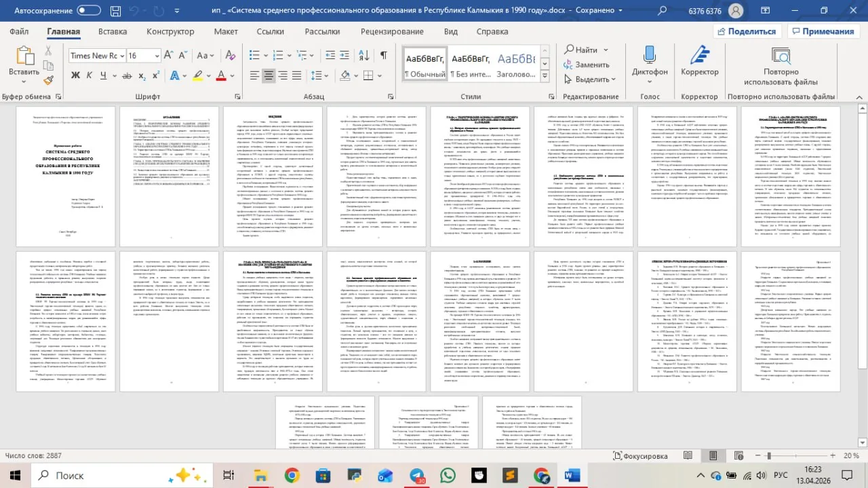The width and height of the screenshot is (868, 488).
Task: Show paragraph marks with the ¶ icon
Action: pyautogui.click(x=383, y=55)
